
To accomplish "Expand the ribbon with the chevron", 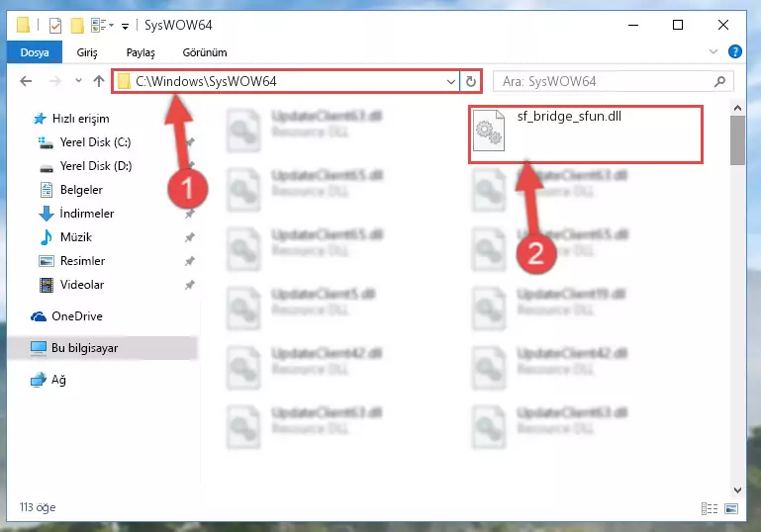I will [713, 51].
